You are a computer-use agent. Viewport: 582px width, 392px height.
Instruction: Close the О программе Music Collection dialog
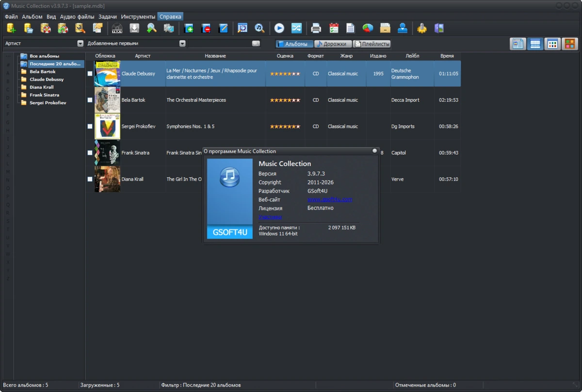click(x=374, y=151)
